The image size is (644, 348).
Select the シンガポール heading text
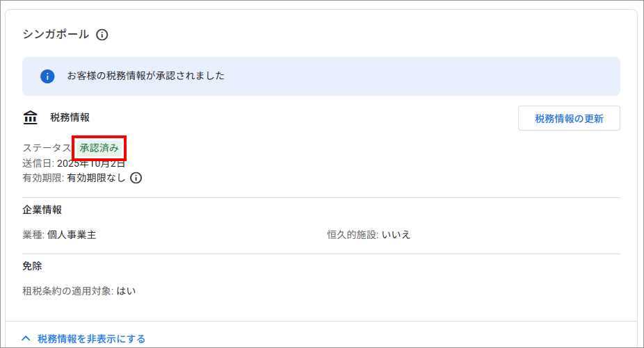[56, 34]
